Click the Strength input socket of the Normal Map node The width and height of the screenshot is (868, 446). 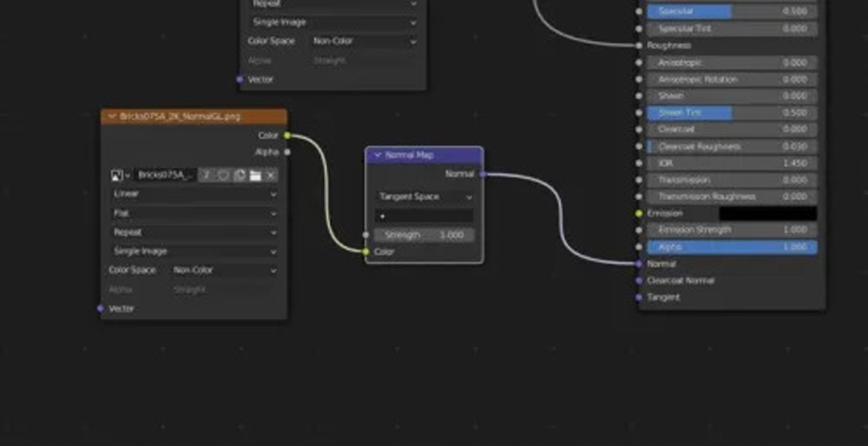pyautogui.click(x=366, y=235)
